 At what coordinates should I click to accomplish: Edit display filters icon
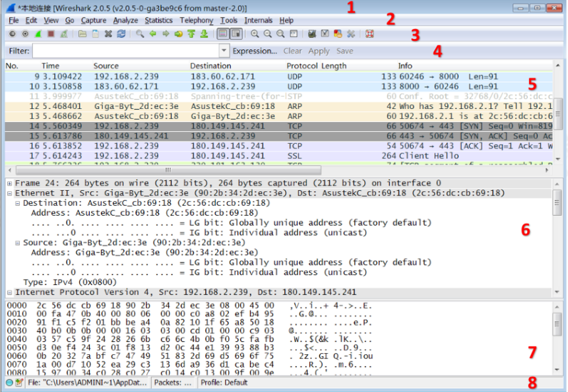tap(325, 34)
